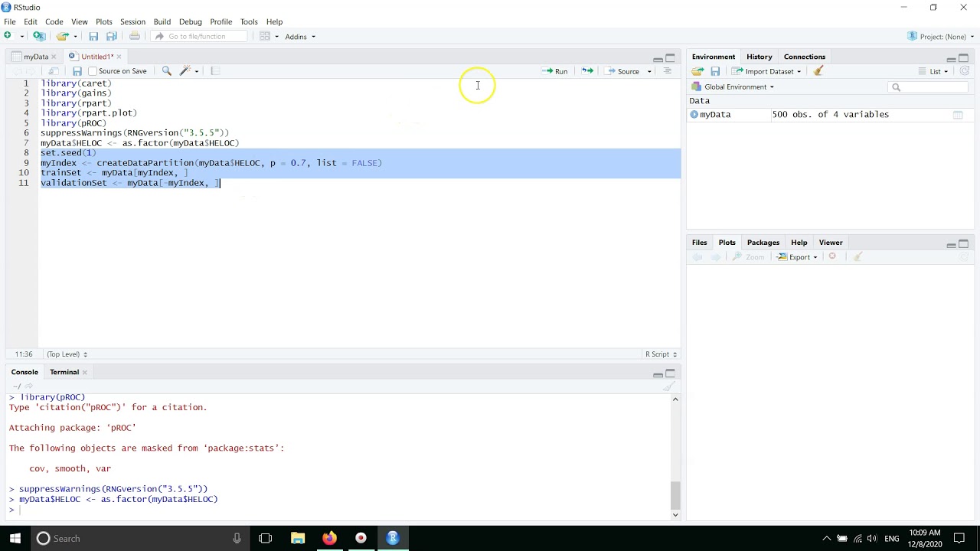Click the Windows taskbar Search box
The height and width of the screenshot is (551, 980).
pyautogui.click(x=139, y=538)
